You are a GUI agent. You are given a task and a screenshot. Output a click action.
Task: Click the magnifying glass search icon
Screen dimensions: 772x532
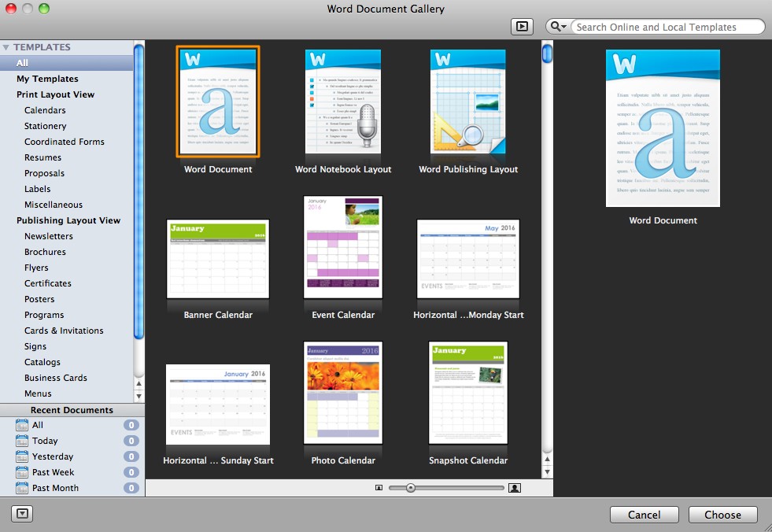coord(555,27)
